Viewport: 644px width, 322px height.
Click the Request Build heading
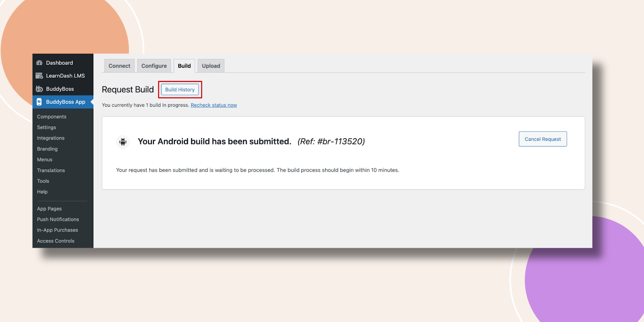(128, 90)
